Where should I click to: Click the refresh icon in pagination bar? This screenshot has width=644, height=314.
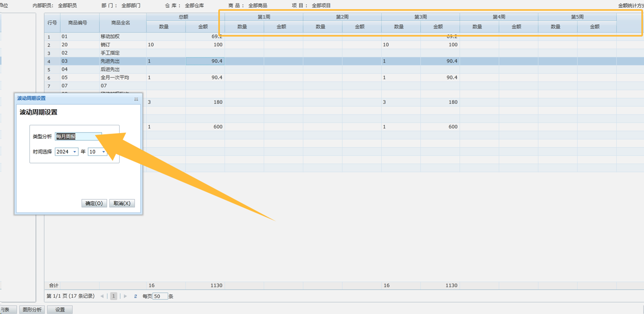[136, 296]
